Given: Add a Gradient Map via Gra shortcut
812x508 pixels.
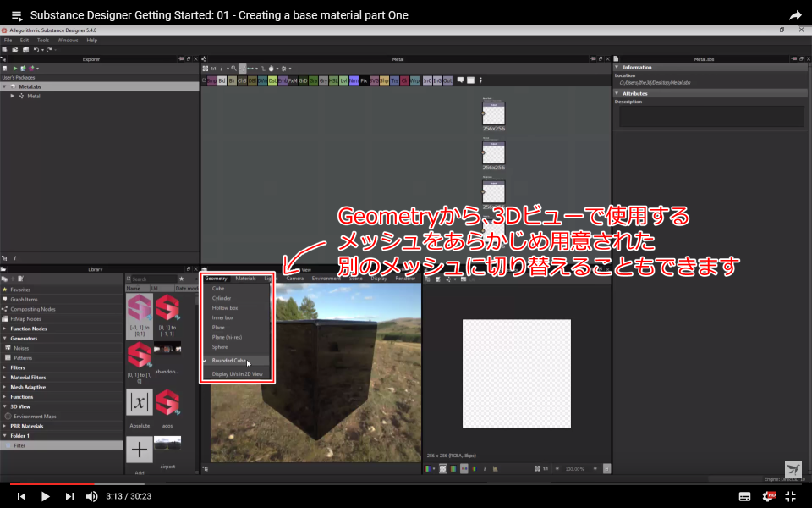Looking at the screenshot, I should click(313, 81).
